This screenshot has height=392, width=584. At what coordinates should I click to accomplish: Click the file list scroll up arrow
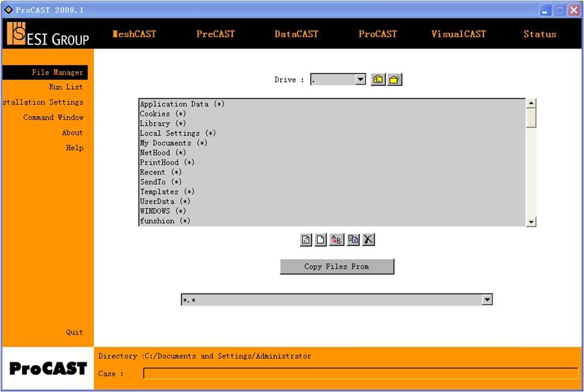[530, 103]
